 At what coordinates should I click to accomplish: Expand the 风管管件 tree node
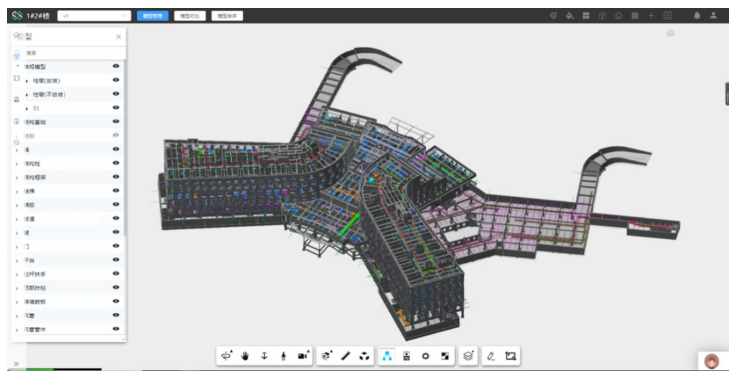[x=17, y=330]
